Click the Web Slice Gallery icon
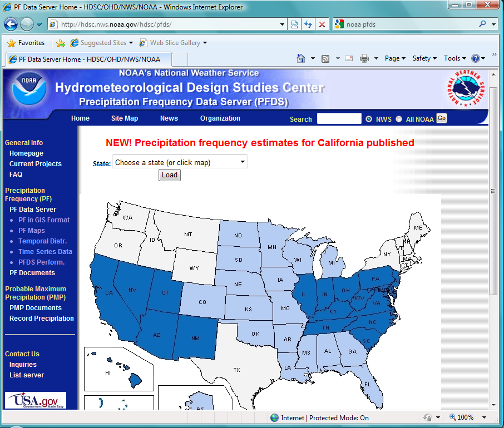Screen dimensions: 504x428 point(144,43)
